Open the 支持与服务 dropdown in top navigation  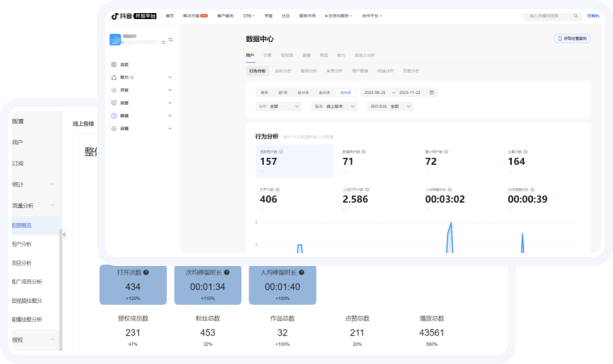click(339, 16)
